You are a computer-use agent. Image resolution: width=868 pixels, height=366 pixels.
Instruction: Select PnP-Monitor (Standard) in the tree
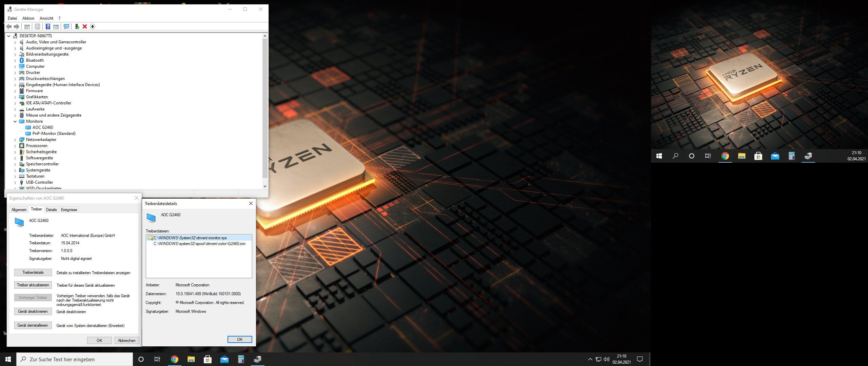54,134
